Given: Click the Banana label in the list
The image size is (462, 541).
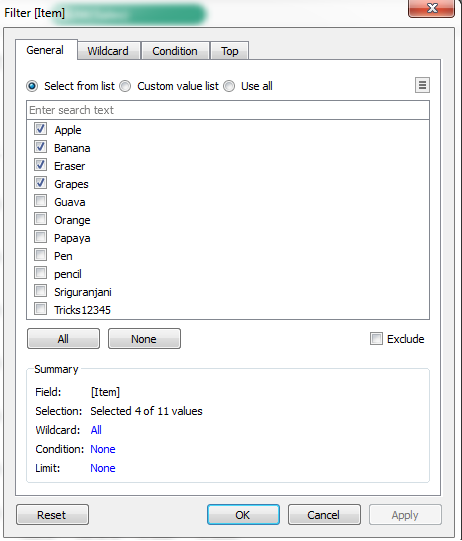Looking at the screenshot, I should 72,148.
